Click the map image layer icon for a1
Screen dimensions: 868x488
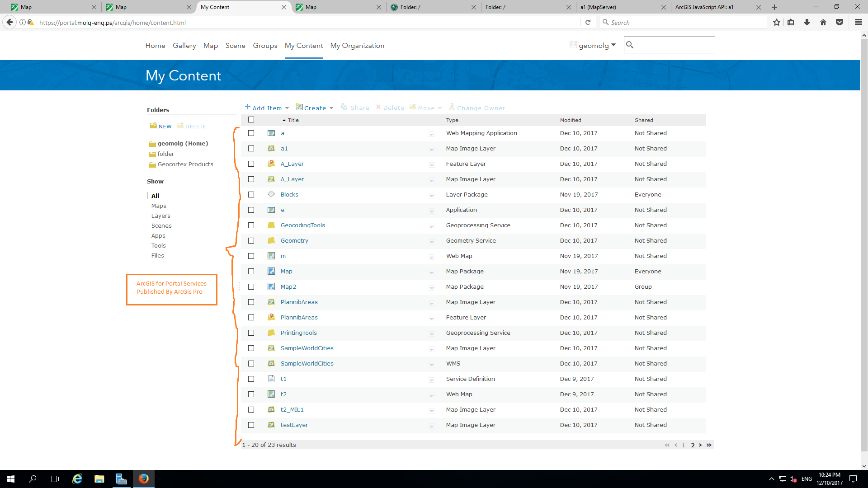271,149
